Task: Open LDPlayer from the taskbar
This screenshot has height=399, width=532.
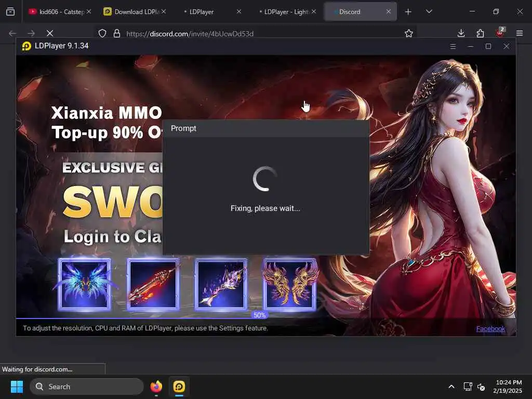Action: tap(179, 387)
